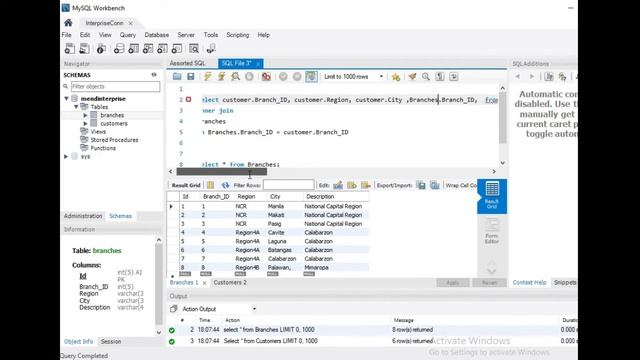Create a new view icon
The height and width of the screenshot is (360, 640).
pyautogui.click(x=148, y=49)
